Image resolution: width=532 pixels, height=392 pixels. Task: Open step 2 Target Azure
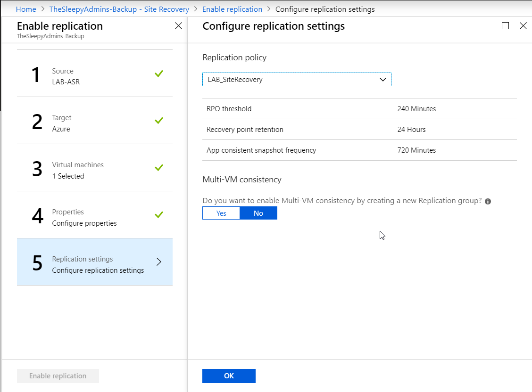pos(94,123)
